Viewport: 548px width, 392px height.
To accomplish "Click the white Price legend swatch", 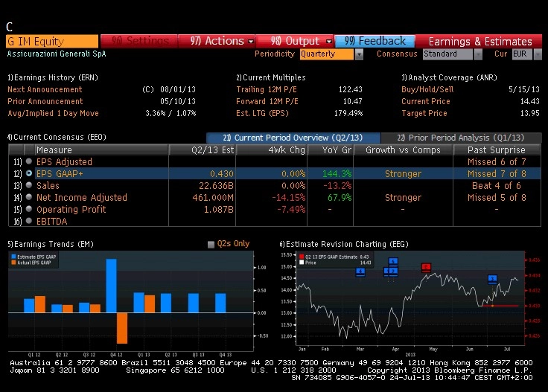I will pos(302,263).
